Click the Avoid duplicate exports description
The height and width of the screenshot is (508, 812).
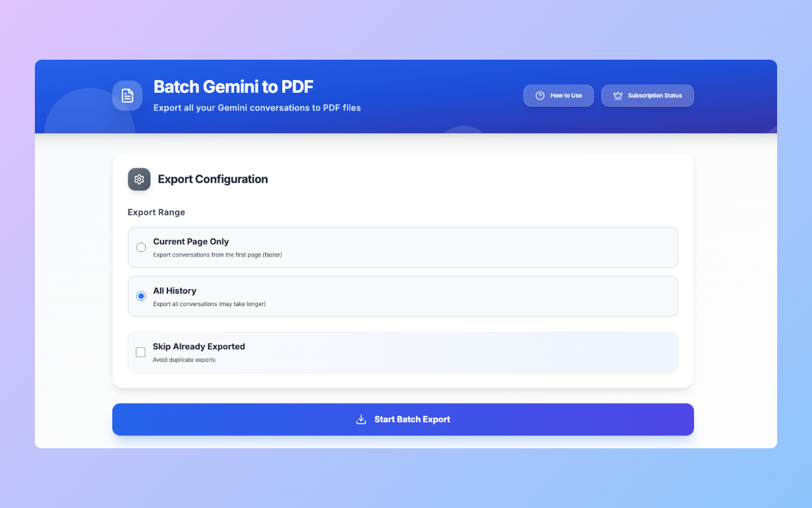click(184, 359)
